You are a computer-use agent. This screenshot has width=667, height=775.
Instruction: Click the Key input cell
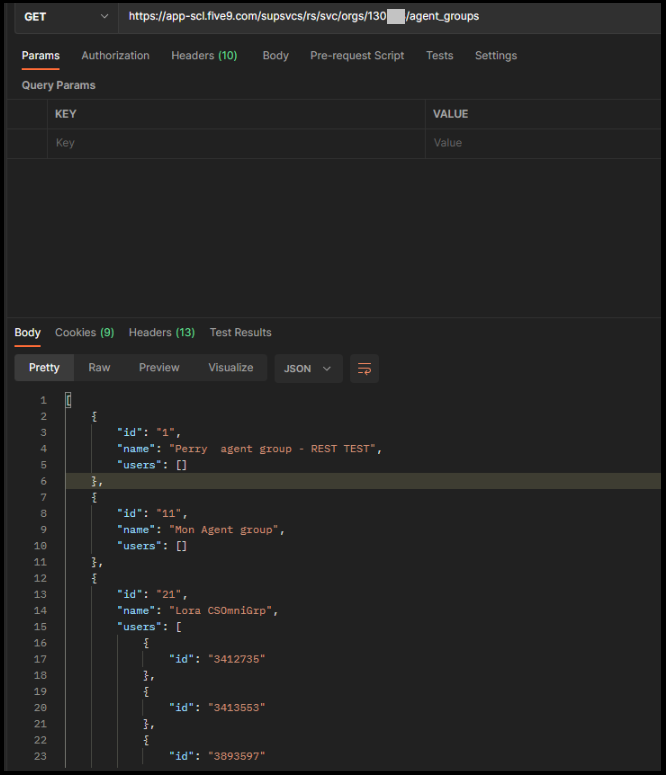(x=236, y=143)
